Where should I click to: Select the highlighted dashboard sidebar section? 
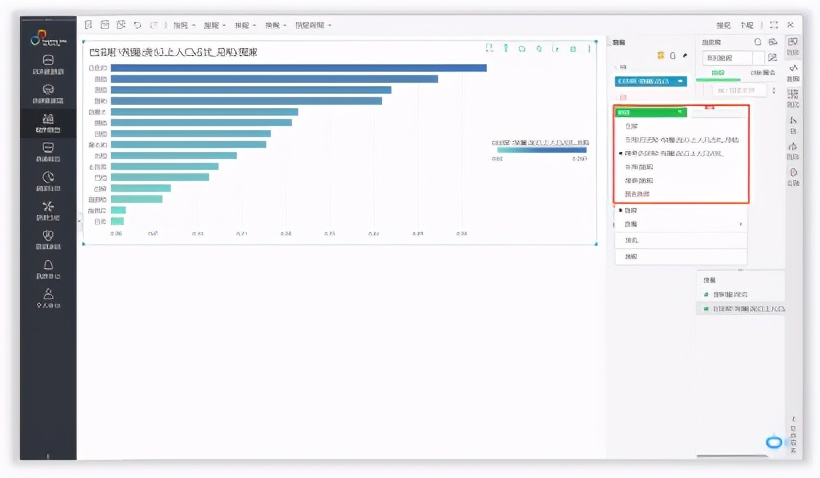pos(48,123)
